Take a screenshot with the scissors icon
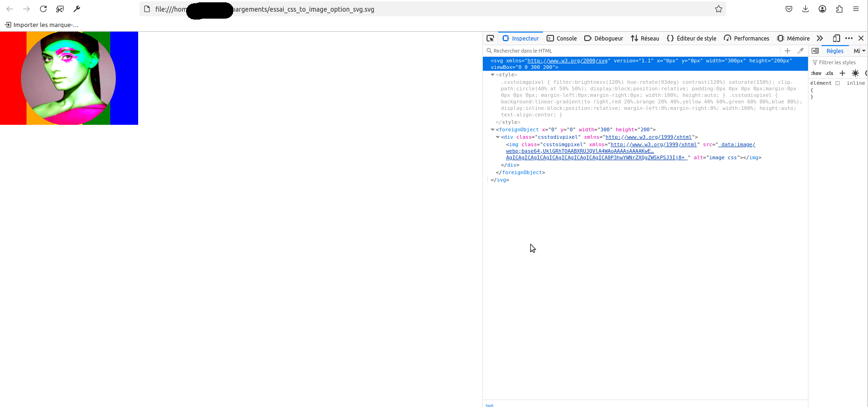This screenshot has width=868, height=407. [x=60, y=9]
